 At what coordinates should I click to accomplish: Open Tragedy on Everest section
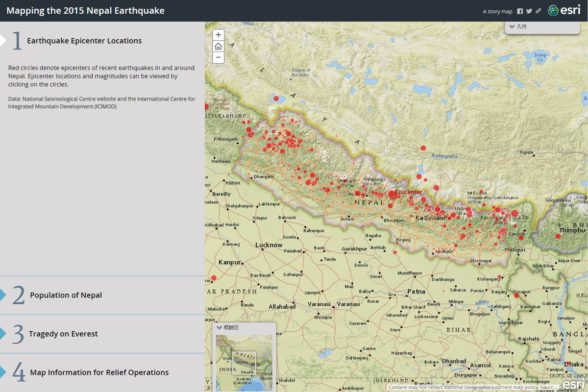coord(63,334)
